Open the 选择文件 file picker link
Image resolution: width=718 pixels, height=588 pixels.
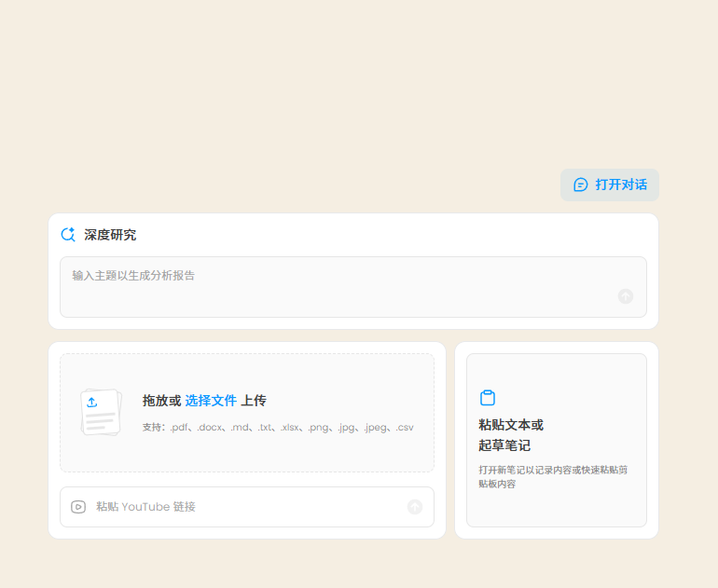211,401
